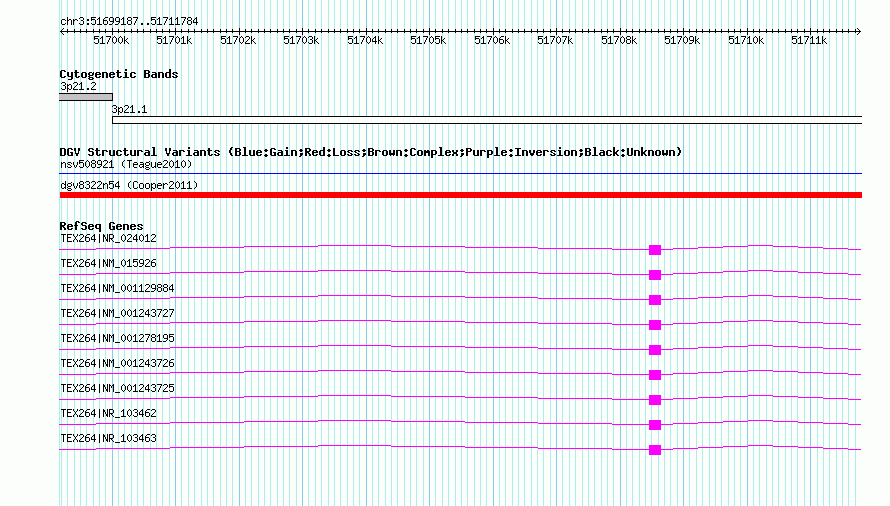Click the magenta exon box of NM_001243727
Image resolution: width=890 pixels, height=506 pixels.
point(655,325)
